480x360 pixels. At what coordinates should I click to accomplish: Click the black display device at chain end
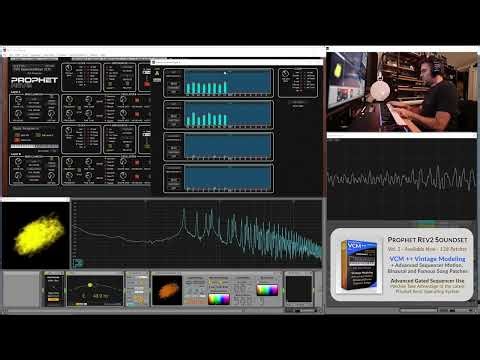299,290
